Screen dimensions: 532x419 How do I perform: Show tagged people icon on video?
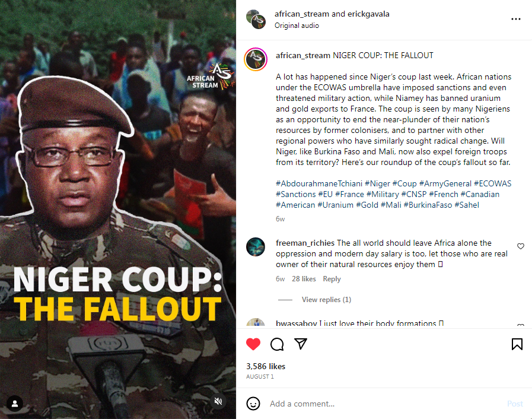(15, 404)
